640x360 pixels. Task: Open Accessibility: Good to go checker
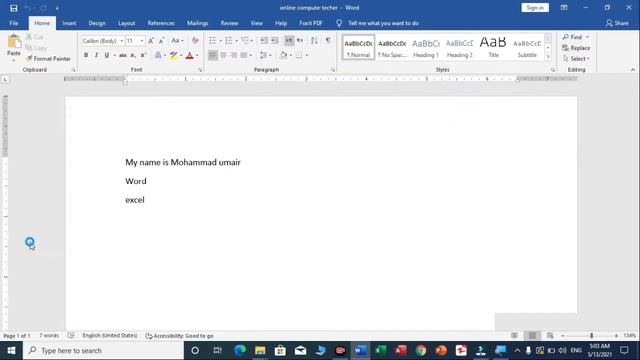[x=180, y=336]
